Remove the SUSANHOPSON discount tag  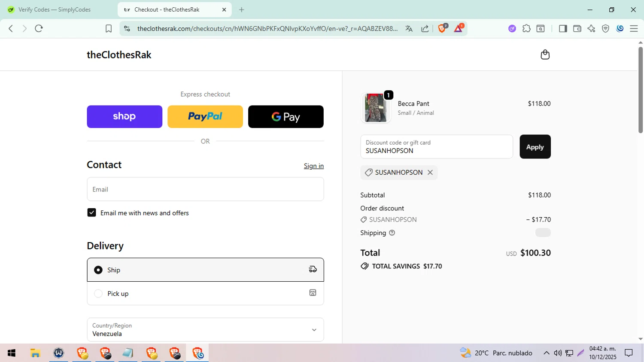coord(430,172)
